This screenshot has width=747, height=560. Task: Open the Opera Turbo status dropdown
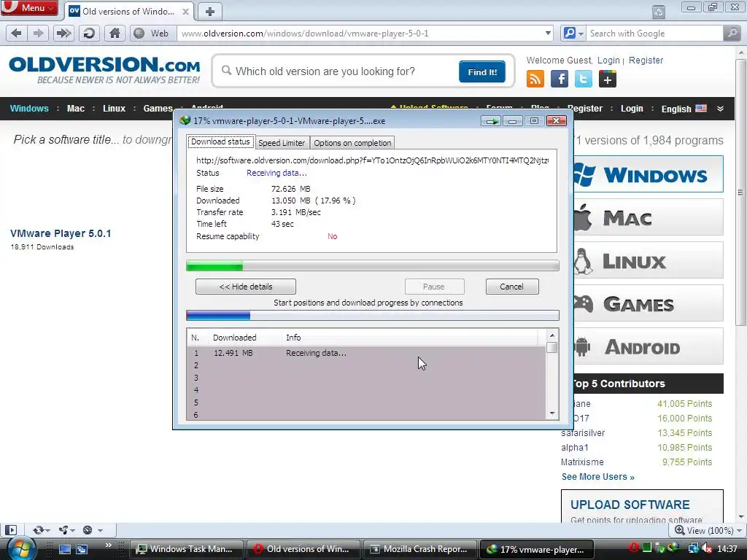pos(92,530)
